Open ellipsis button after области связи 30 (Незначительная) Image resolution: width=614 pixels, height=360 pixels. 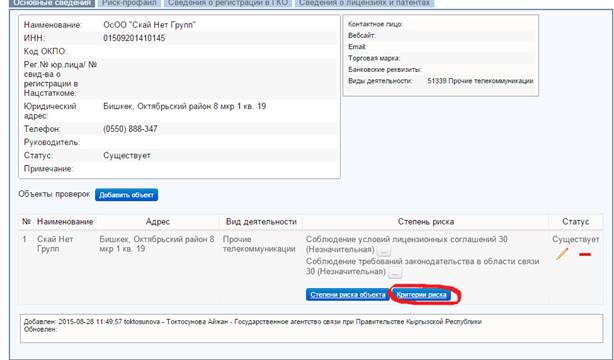(x=395, y=273)
